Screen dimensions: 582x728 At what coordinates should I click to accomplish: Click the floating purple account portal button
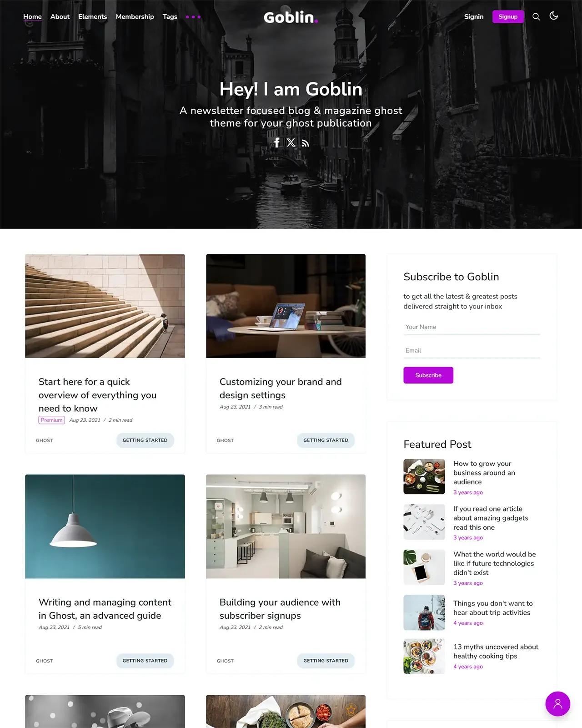557,704
